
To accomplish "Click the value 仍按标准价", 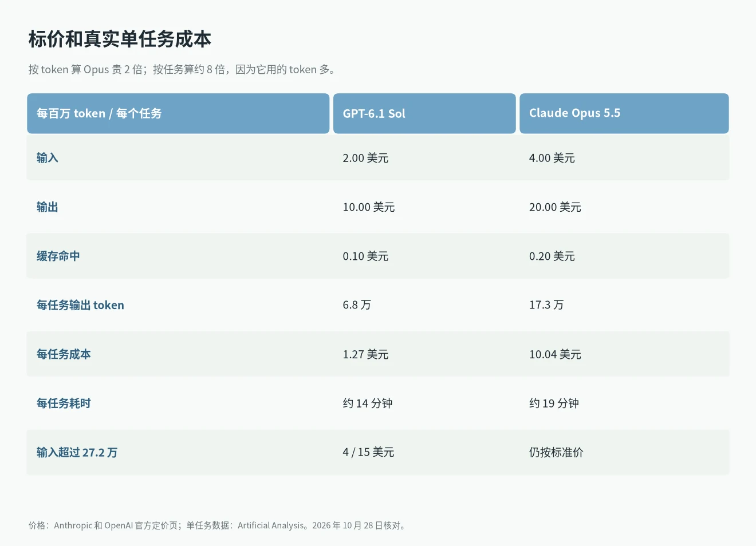I will (556, 452).
